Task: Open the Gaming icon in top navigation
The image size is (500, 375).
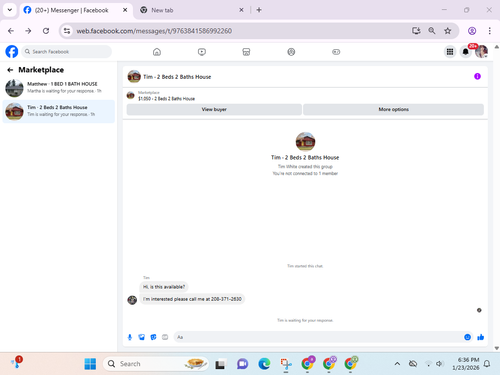Action: pos(336,52)
